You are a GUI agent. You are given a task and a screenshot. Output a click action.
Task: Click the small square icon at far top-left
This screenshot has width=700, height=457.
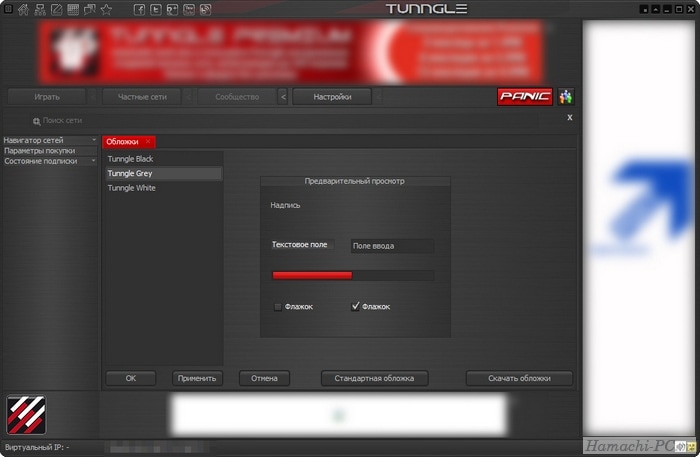click(x=8, y=8)
